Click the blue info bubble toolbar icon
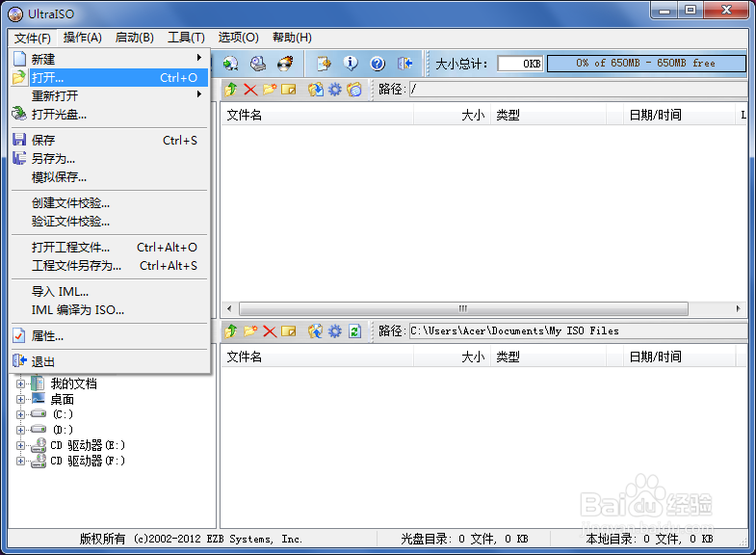The width and height of the screenshot is (756, 555). point(351,64)
